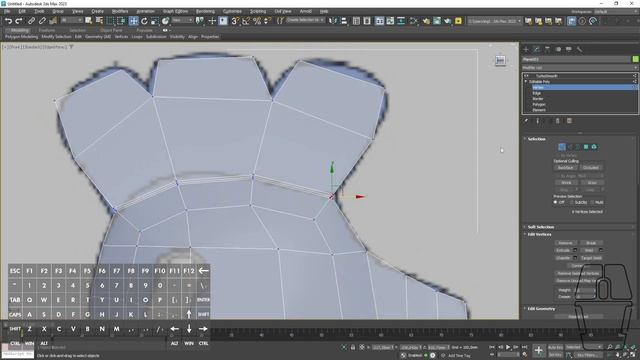Image resolution: width=640 pixels, height=360 pixels.
Task: Open the Create Selection Set dropdown
Action: tap(305, 20)
